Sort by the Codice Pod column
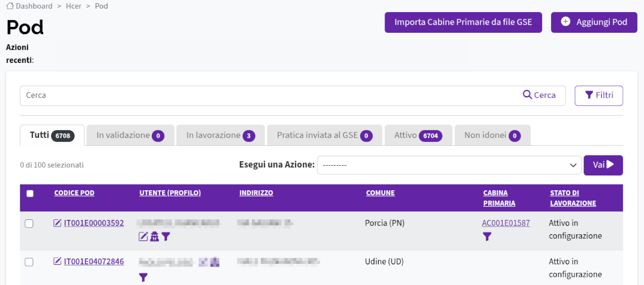644x285 pixels. point(74,193)
